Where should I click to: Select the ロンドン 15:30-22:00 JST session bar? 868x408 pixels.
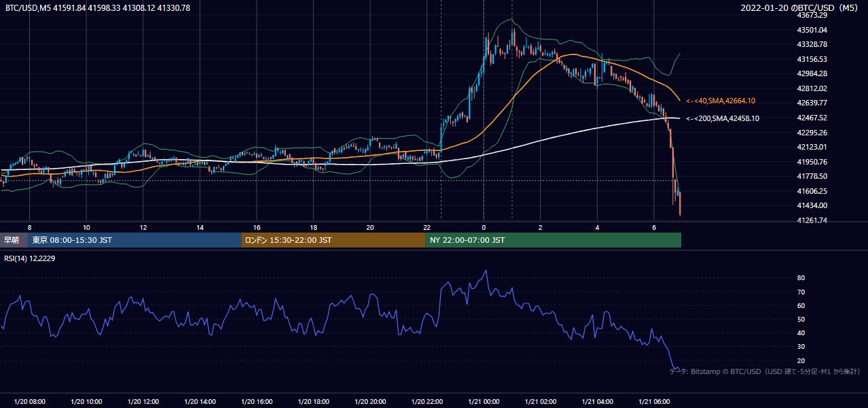pyautogui.click(x=333, y=240)
